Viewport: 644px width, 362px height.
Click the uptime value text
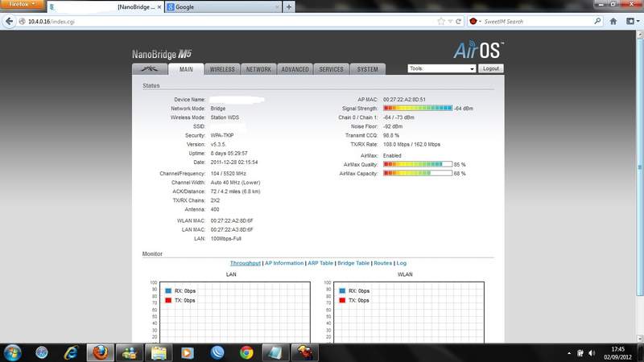pos(229,154)
